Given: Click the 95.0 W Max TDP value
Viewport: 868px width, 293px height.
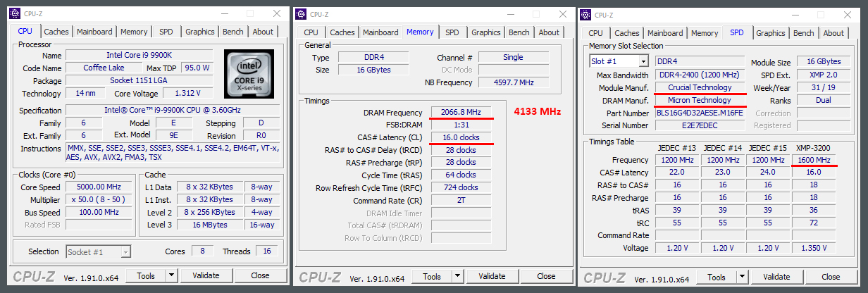Looking at the screenshot, I should coord(197,68).
